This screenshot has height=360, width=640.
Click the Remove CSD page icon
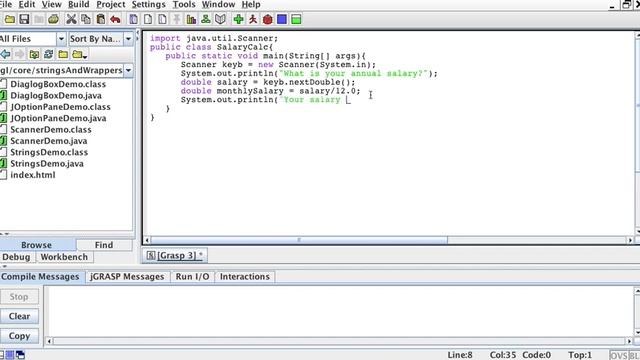tap(148, 19)
